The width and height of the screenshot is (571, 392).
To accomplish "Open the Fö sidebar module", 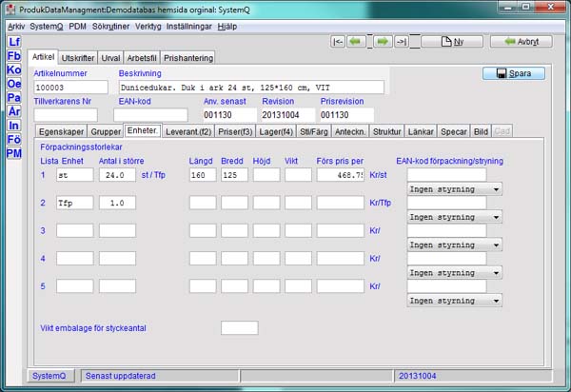I will coord(14,140).
